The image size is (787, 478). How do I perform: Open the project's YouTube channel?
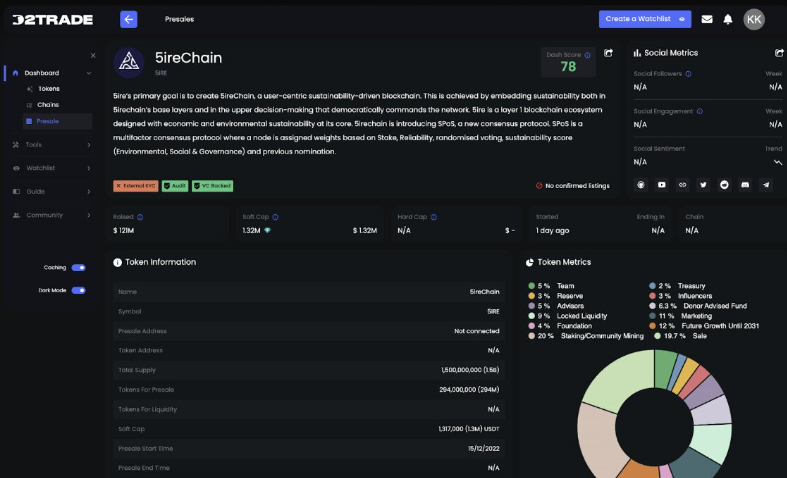[x=662, y=185]
